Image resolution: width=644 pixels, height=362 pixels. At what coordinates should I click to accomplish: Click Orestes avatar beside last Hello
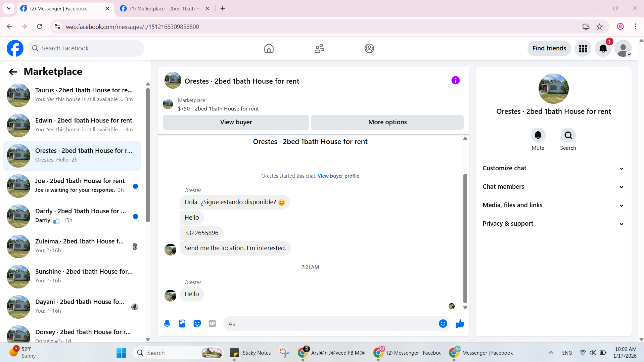[x=170, y=296]
